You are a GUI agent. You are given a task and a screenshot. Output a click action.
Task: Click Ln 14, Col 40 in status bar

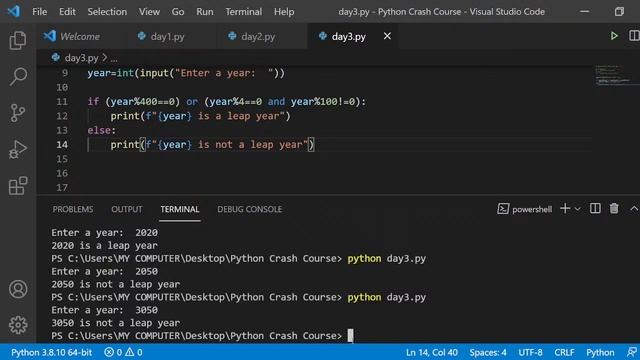431,352
